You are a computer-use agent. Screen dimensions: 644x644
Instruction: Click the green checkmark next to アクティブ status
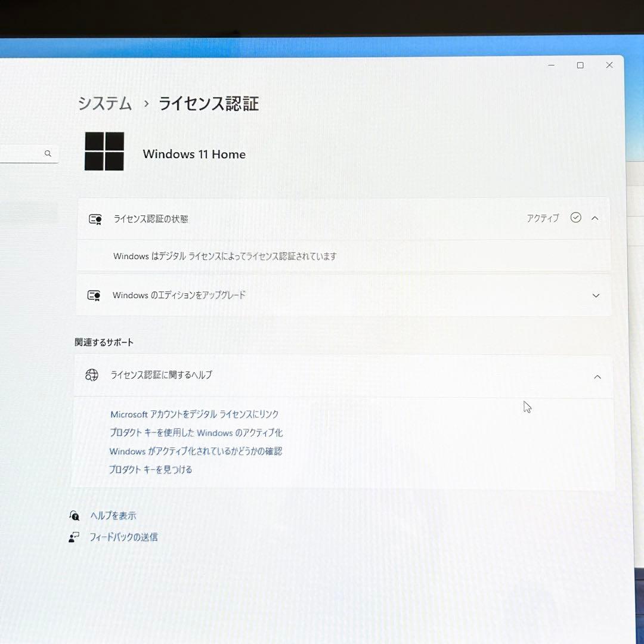pos(575,218)
